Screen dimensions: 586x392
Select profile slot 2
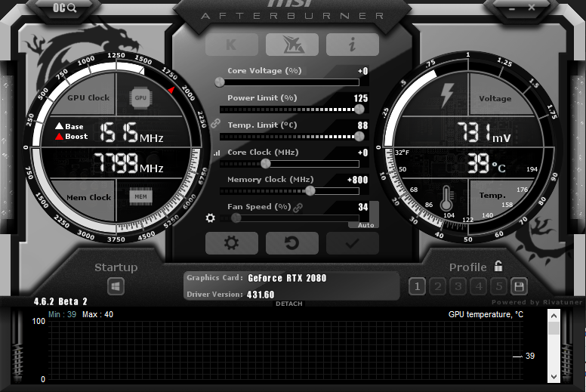pos(438,286)
